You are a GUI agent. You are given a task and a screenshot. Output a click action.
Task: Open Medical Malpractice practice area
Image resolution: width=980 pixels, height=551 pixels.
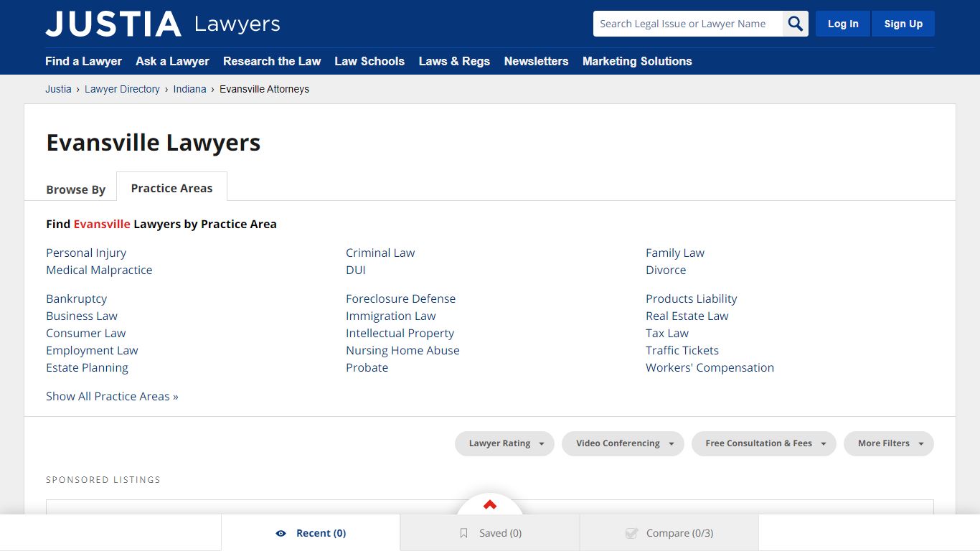[x=99, y=270]
